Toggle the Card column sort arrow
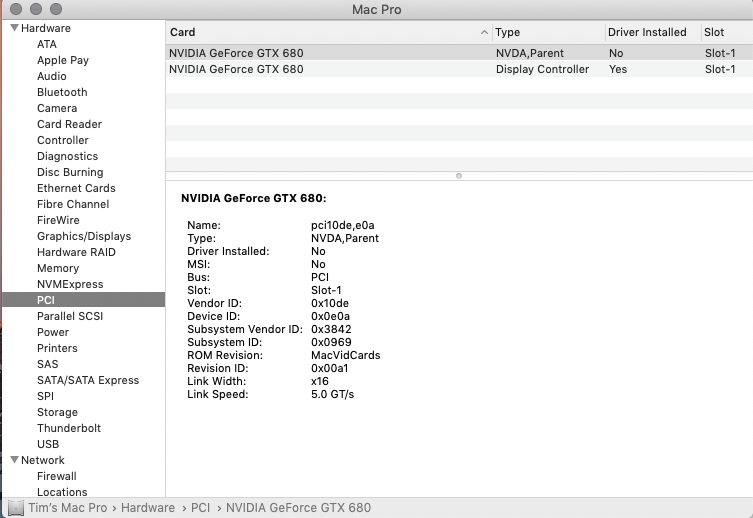Image resolution: width=753 pixels, height=518 pixels. [x=484, y=32]
